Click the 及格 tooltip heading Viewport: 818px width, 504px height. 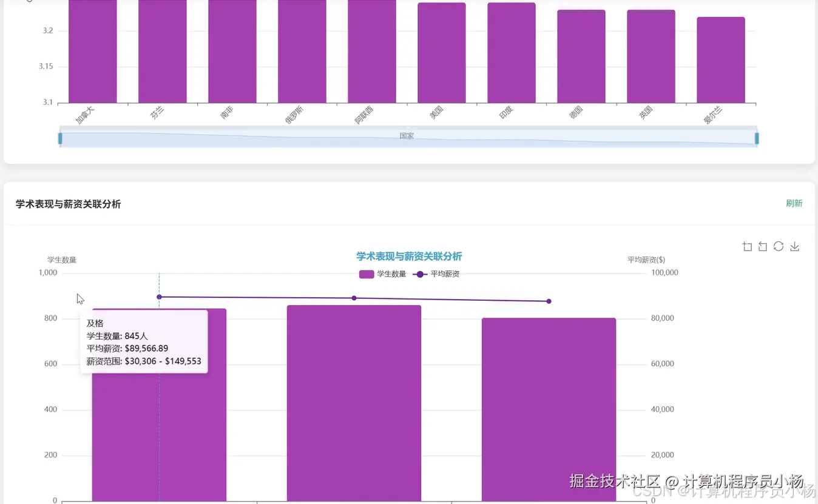pos(95,323)
